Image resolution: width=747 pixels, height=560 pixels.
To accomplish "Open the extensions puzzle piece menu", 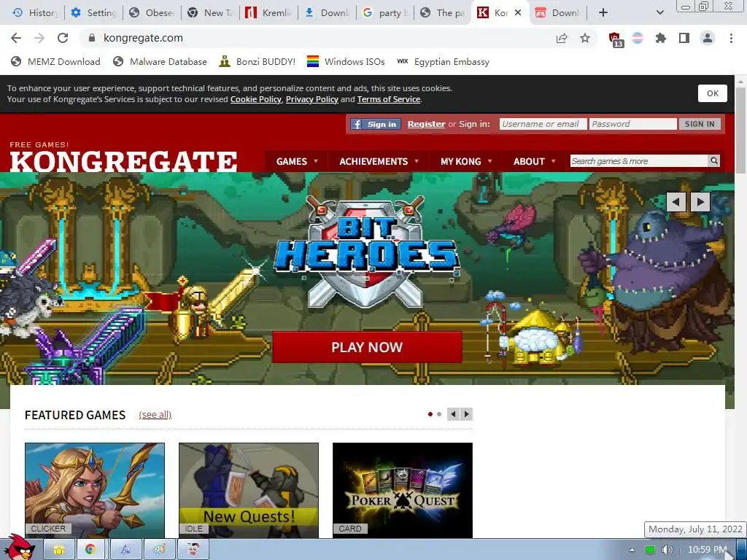I will tap(661, 38).
